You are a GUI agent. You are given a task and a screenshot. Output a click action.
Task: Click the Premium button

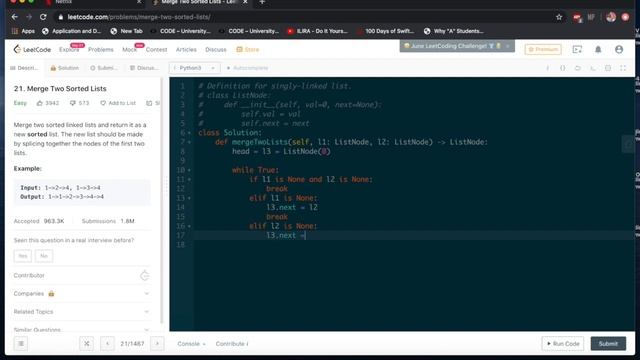coord(543,49)
